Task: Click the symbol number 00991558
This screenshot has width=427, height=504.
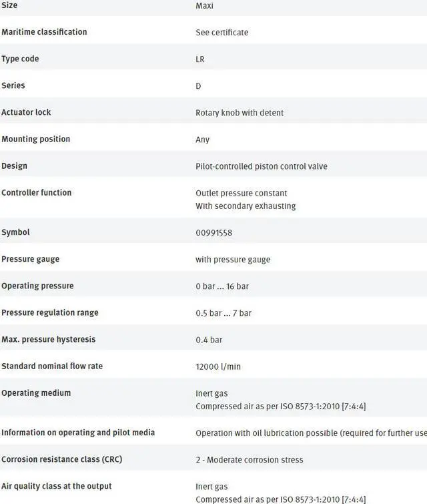Action: (213, 233)
